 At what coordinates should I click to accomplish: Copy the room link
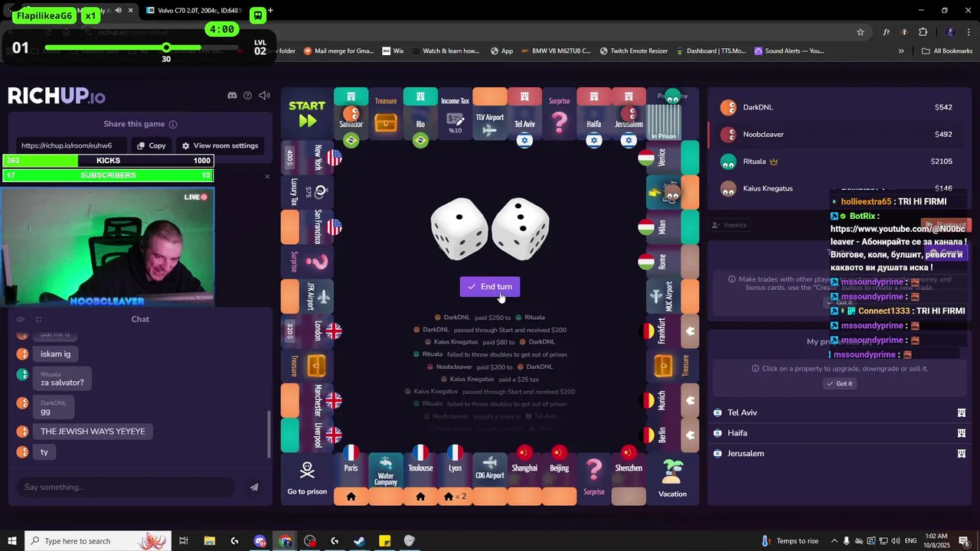coord(151,145)
